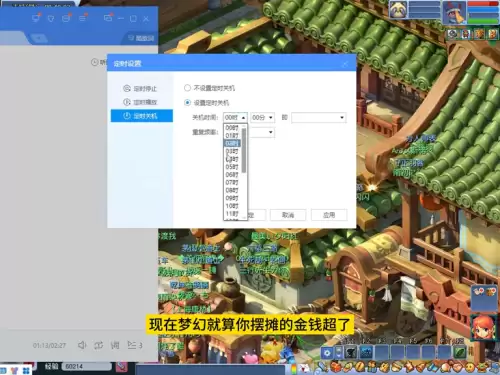Open the 定时停止 timer section

click(x=140, y=89)
